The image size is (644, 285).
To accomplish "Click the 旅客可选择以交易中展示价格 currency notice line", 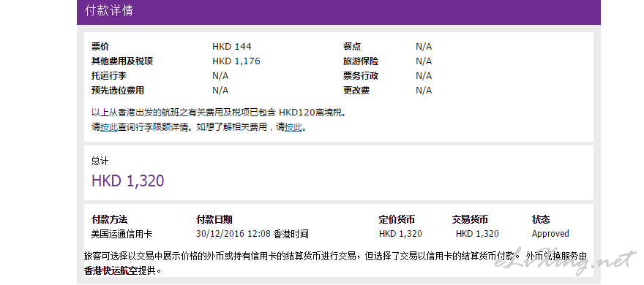I will (x=335, y=256).
